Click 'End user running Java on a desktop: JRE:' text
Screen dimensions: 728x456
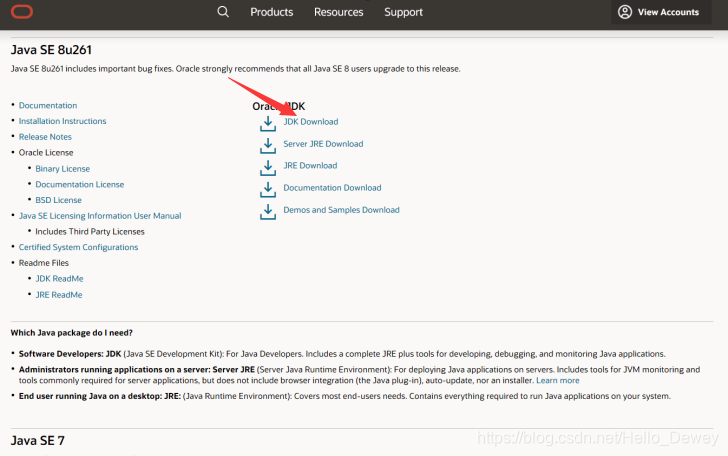tap(100, 396)
